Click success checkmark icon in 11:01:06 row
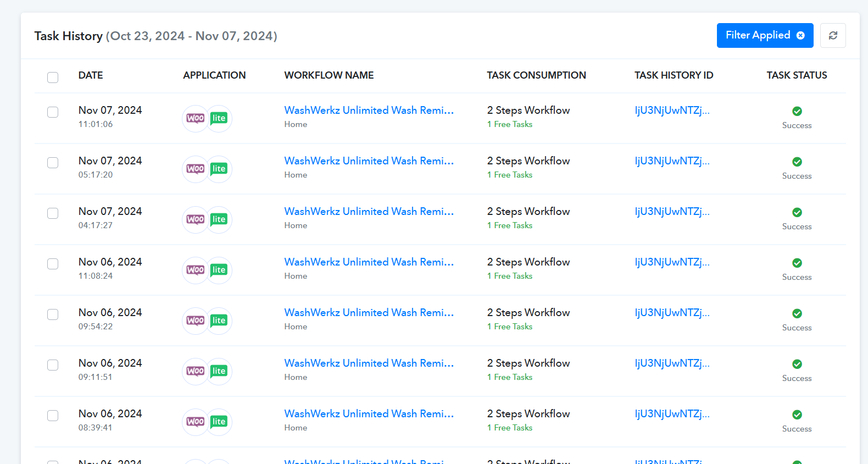Image resolution: width=868 pixels, height=464 pixels. (797, 111)
